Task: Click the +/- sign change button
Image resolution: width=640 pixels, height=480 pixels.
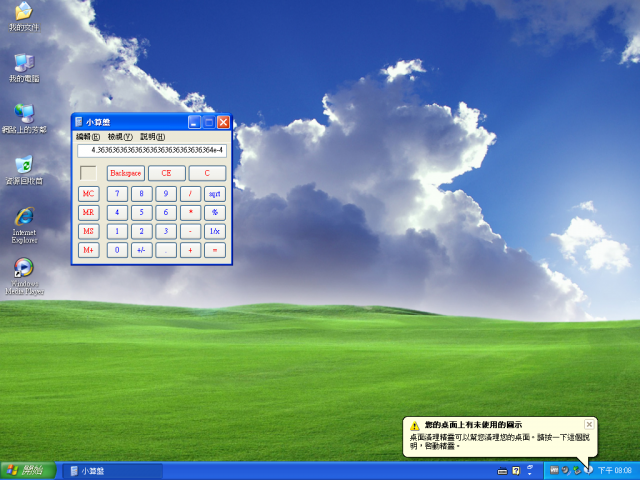Action: click(142, 250)
